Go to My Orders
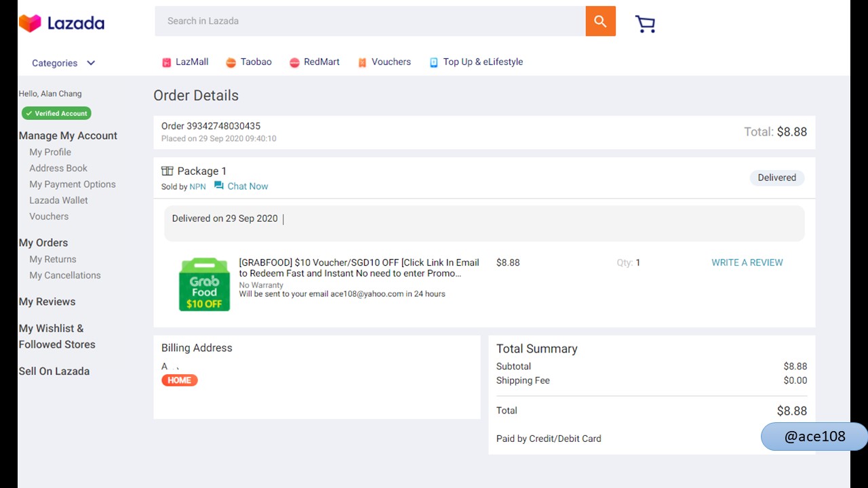Viewport: 868px width, 488px height. [43, 243]
